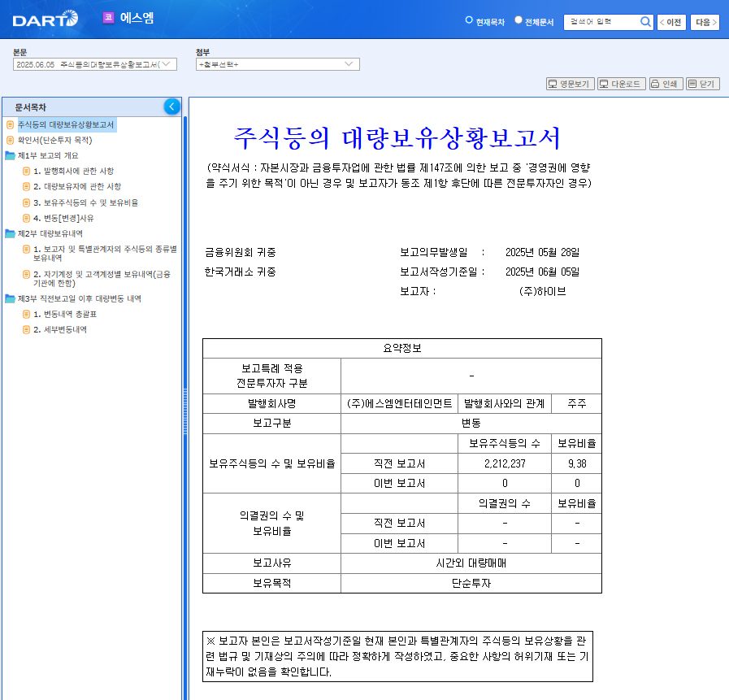Click the 인쇄 print button
The image size is (729, 700).
666,84
